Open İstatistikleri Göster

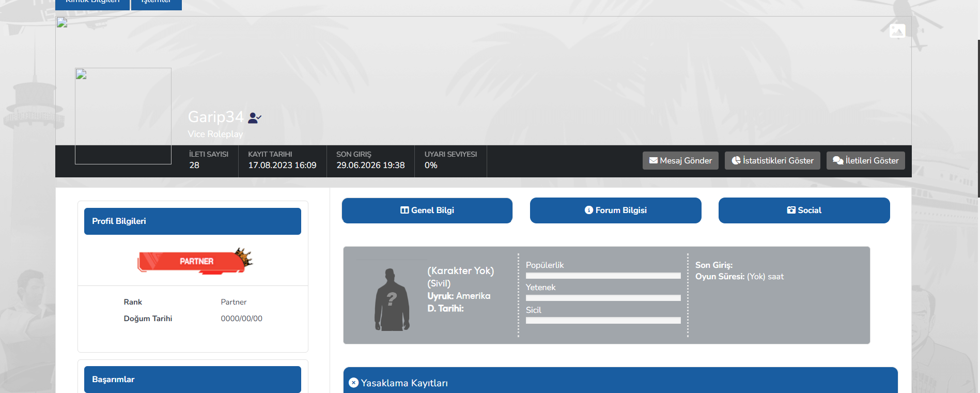772,160
